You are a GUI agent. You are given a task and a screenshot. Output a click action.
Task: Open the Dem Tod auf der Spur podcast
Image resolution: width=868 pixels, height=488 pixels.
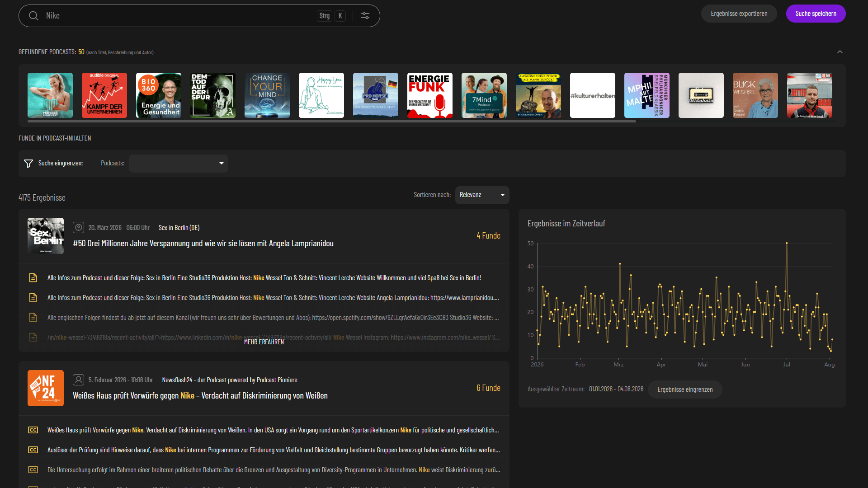coord(213,95)
